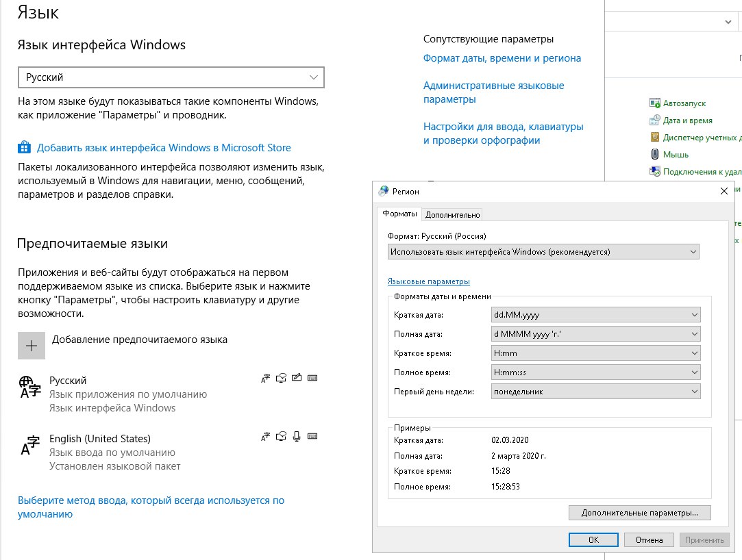Screen dimensions: 742x560
Task: Click Добавить язык интерфейса Windows в Microsoft Store
Action: [x=164, y=148]
